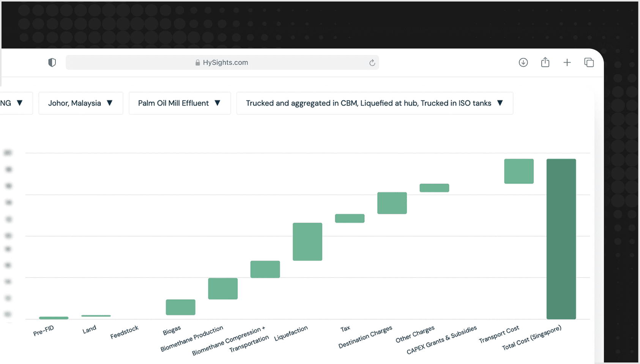Click the share icon
640x364 pixels.
coord(545,62)
